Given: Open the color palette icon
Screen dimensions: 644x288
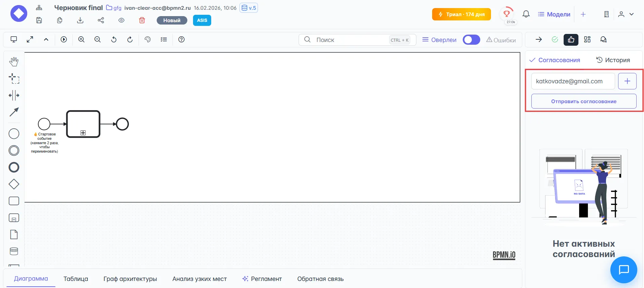Looking at the screenshot, I should [x=147, y=40].
